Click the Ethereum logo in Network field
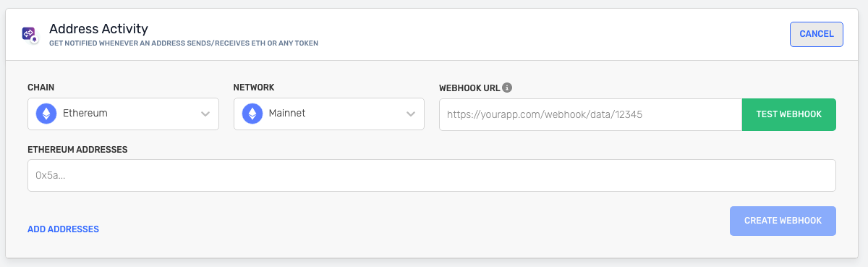Image resolution: width=868 pixels, height=267 pixels. (252, 114)
